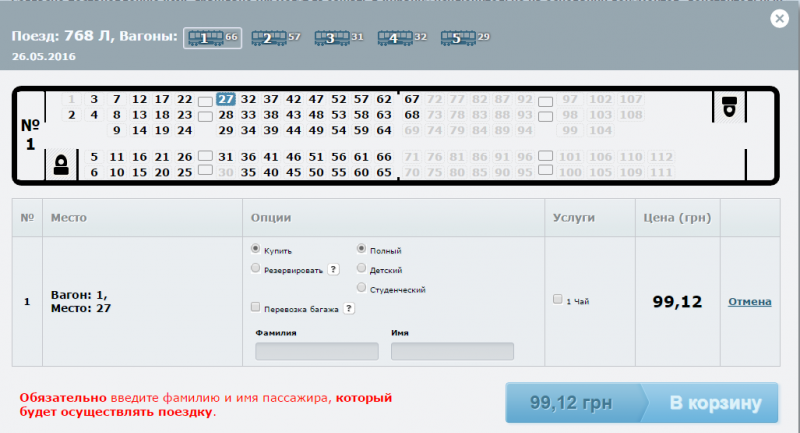Viewport: 800px width, 433px height.
Task: Select the Детский ticket type
Action: tap(361, 268)
